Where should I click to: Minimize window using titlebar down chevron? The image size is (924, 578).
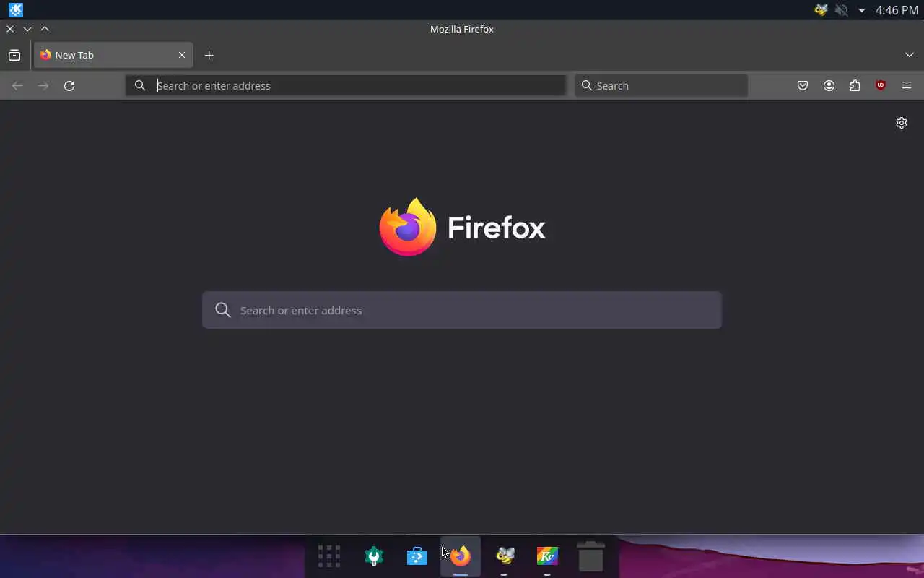pos(27,29)
